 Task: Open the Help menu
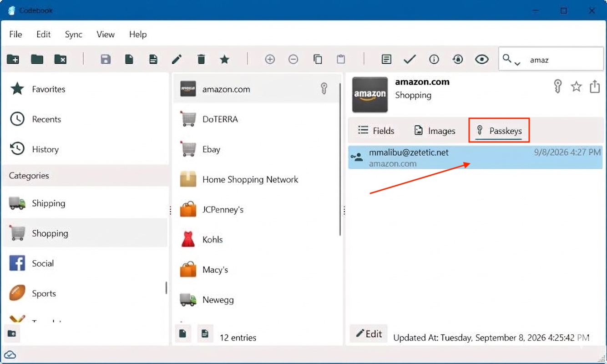tap(138, 35)
